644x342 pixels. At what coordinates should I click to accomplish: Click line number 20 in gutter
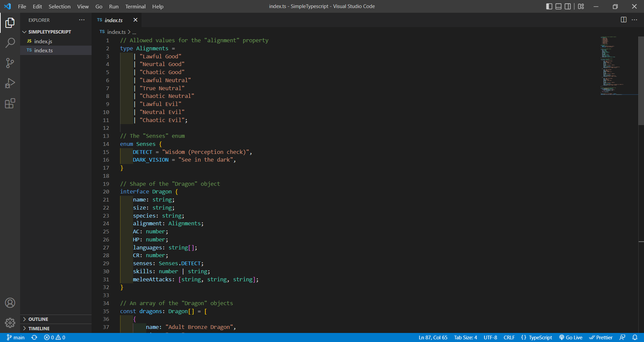[x=106, y=192]
